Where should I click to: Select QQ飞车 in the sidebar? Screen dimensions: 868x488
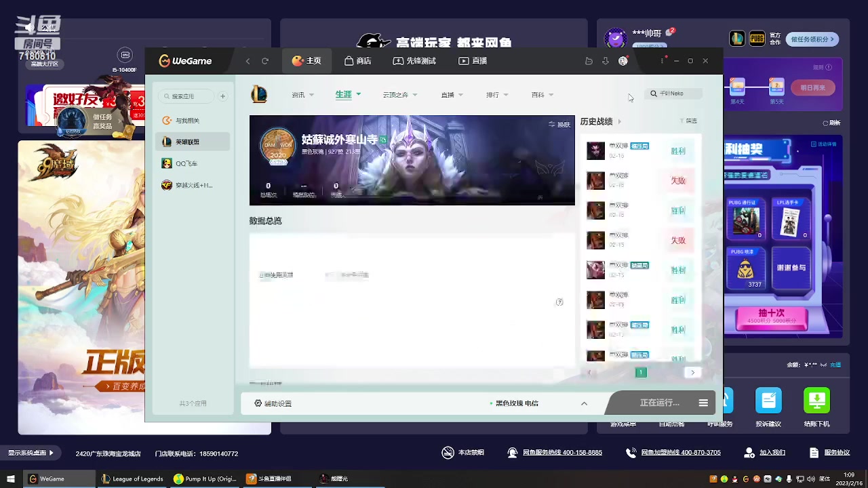point(193,163)
